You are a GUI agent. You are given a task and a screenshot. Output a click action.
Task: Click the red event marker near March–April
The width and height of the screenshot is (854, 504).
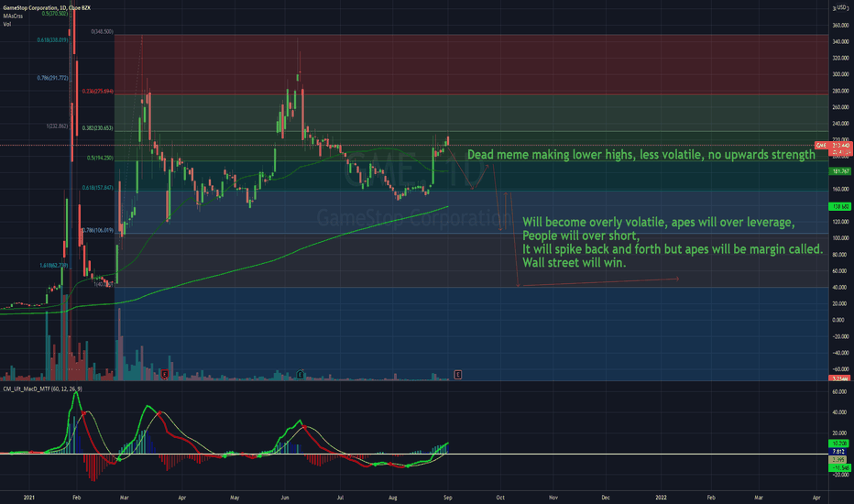[x=165, y=374]
